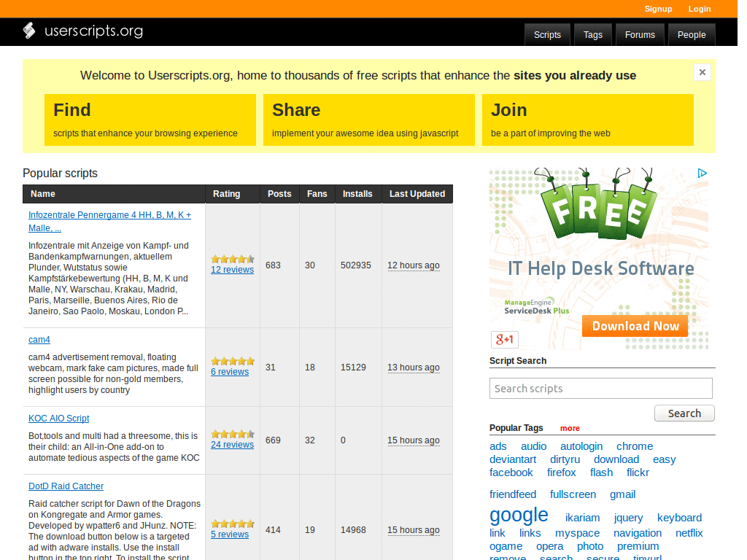Click the star rating for cam4
Viewport: 747px width, 560px height.
[232, 360]
